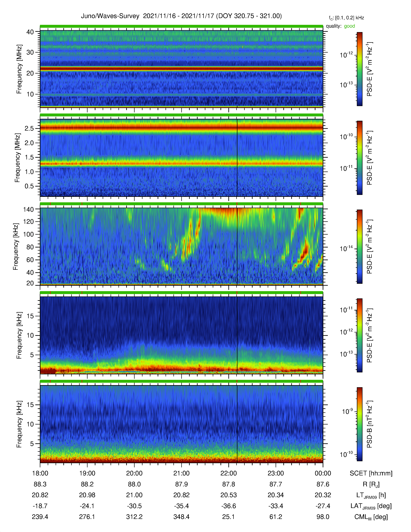Select the PSD-B magnetic color bar
The height and width of the screenshot is (532, 411).
click(x=359, y=424)
